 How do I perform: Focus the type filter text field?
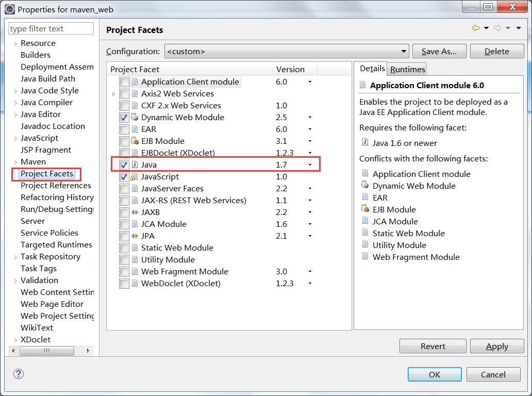click(x=51, y=28)
